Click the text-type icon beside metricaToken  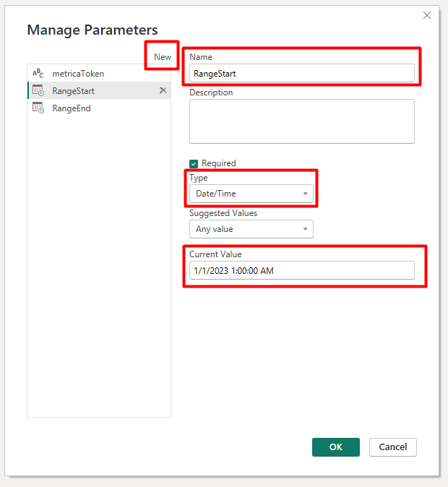coord(38,74)
